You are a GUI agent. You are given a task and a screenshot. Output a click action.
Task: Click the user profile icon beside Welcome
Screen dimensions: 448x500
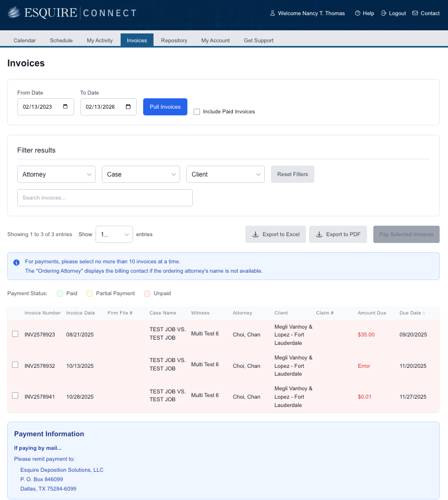273,13
